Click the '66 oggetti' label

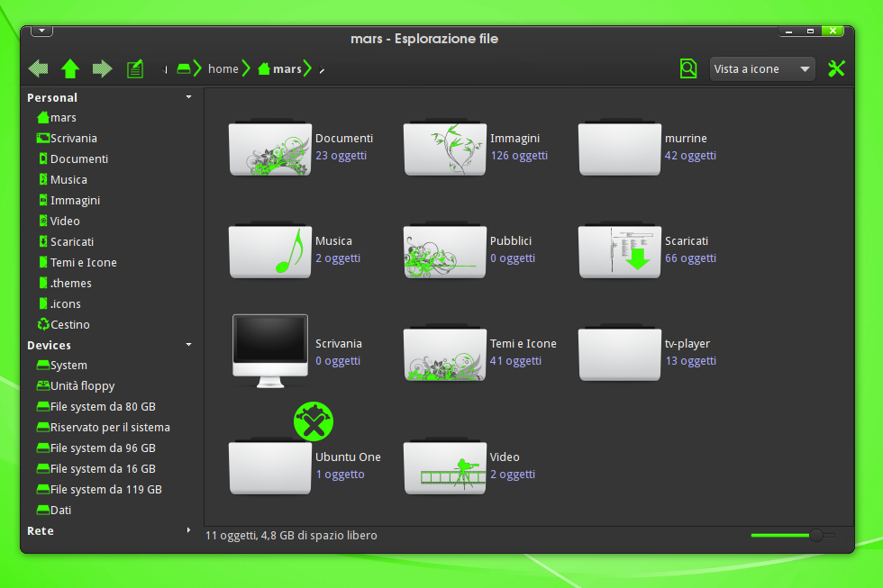click(x=690, y=258)
